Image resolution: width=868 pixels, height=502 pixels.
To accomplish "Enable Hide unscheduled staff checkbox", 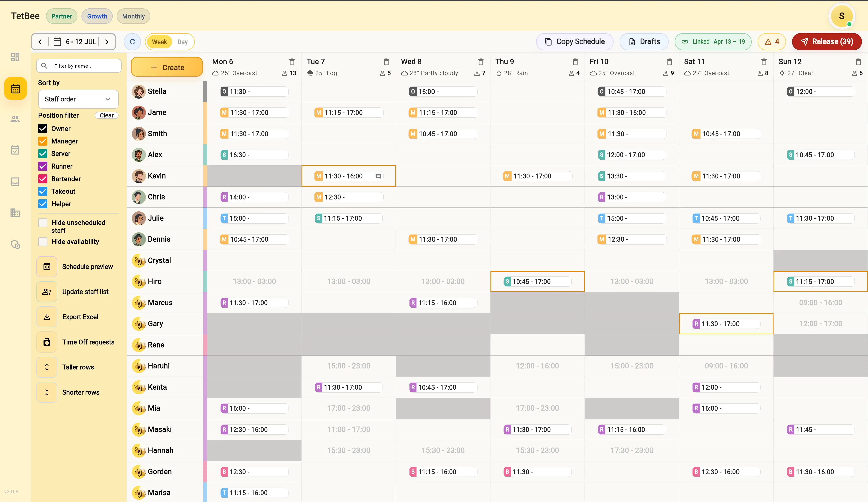I will coord(43,223).
